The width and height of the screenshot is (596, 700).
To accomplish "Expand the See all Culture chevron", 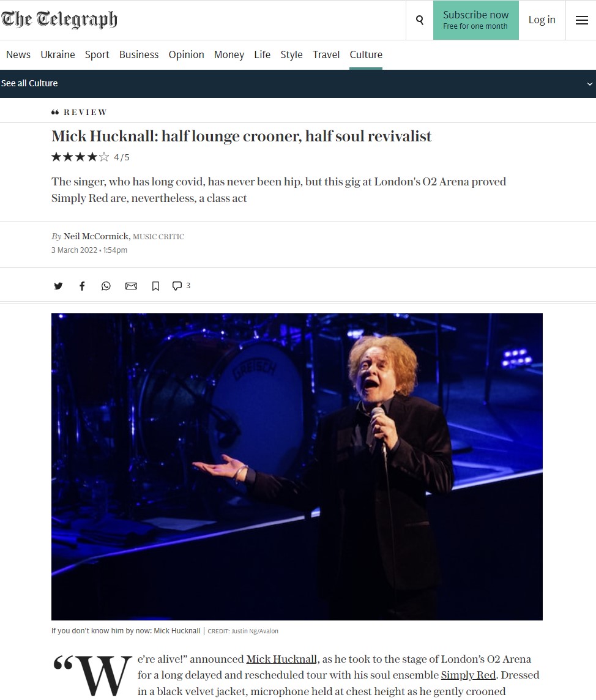I will point(589,84).
